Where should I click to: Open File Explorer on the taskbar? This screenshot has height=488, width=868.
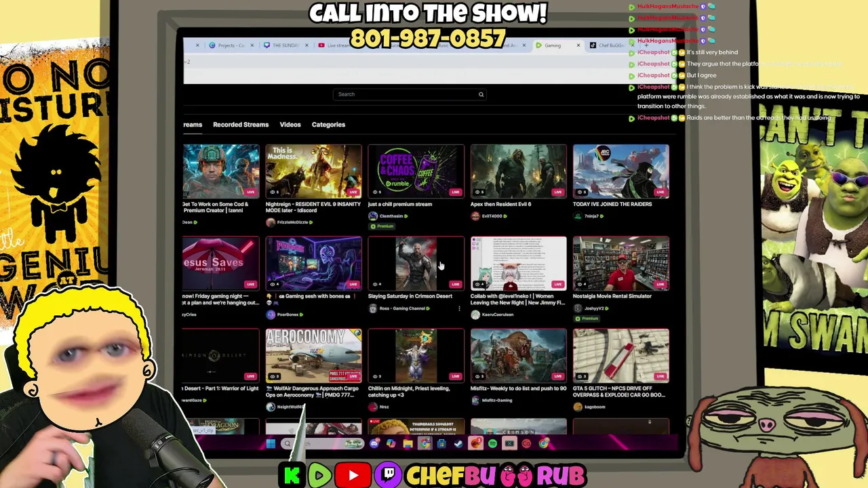coord(408,444)
